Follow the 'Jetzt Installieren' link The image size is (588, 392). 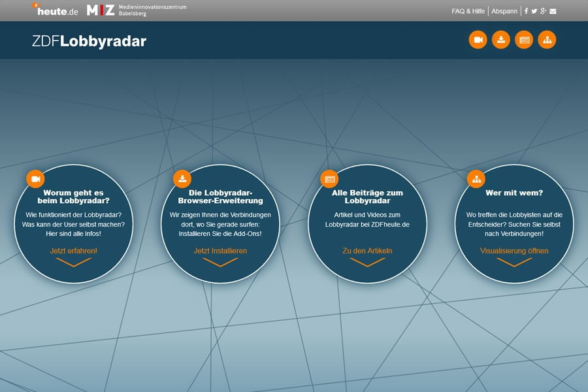221,251
